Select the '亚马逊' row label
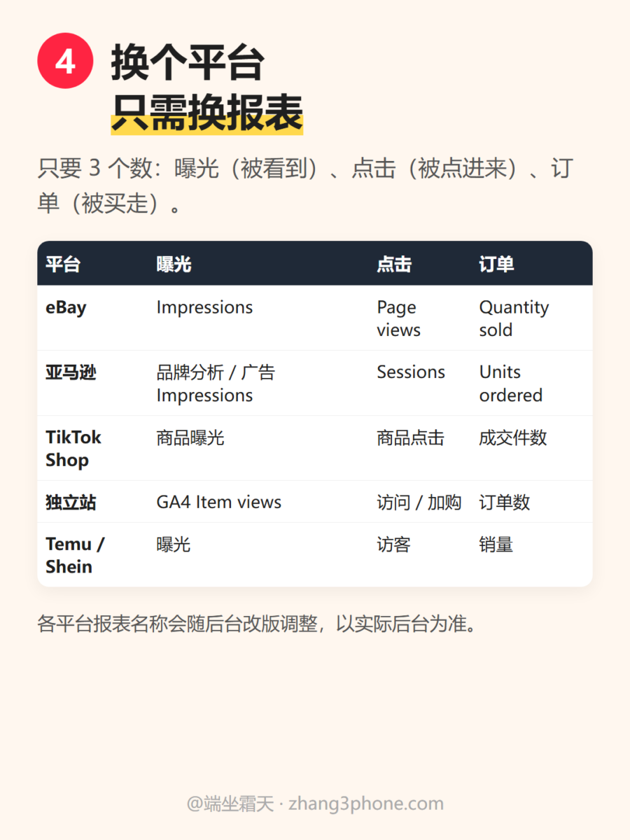 pos(71,372)
